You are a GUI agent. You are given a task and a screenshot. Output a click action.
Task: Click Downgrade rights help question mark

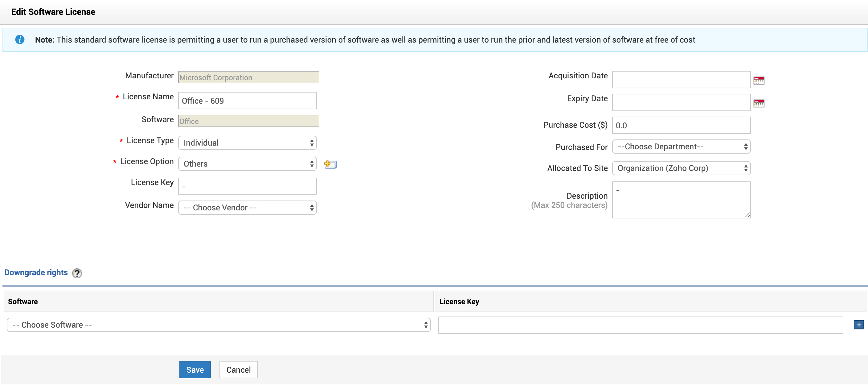[77, 273]
